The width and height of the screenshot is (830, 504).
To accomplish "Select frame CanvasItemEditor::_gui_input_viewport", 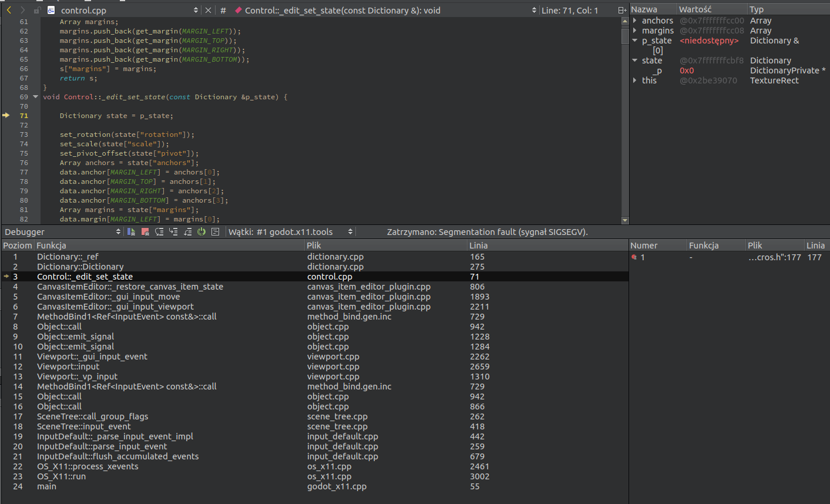I will (x=315, y=307).
